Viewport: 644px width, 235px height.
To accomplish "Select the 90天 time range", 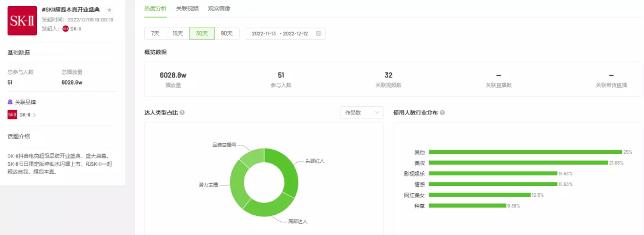I will (227, 33).
